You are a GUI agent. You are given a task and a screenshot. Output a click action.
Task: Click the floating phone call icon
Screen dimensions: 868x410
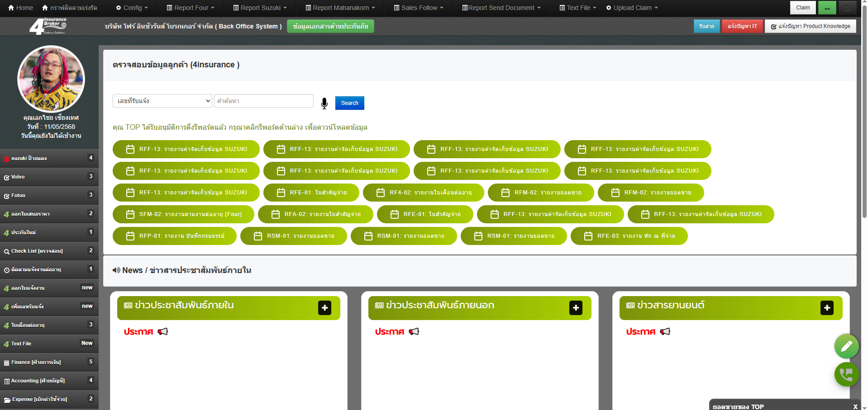tap(846, 374)
